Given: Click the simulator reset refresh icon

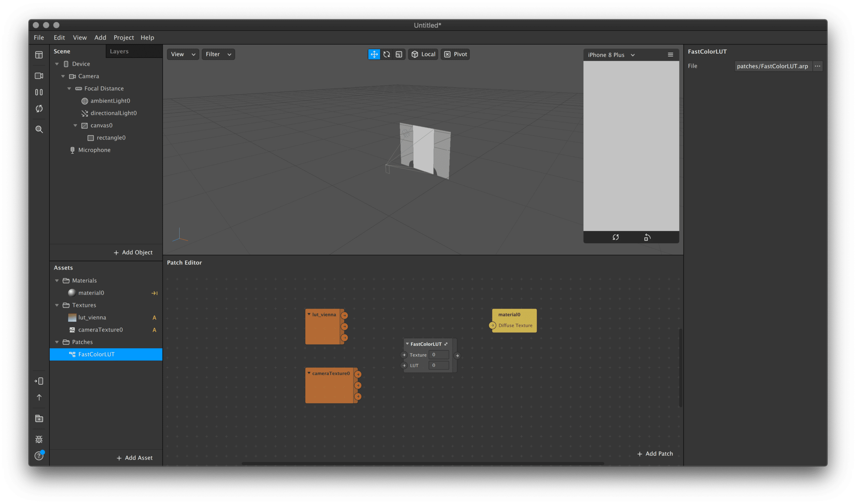Looking at the screenshot, I should click(x=616, y=237).
